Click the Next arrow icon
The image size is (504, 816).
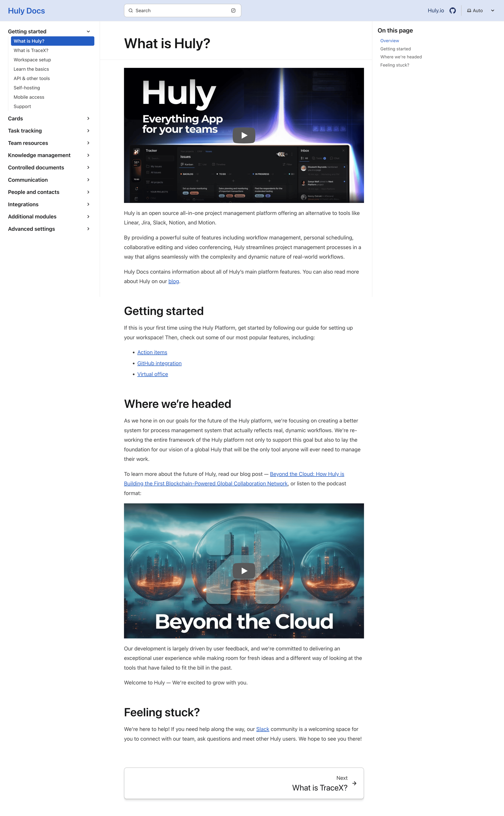[354, 783]
